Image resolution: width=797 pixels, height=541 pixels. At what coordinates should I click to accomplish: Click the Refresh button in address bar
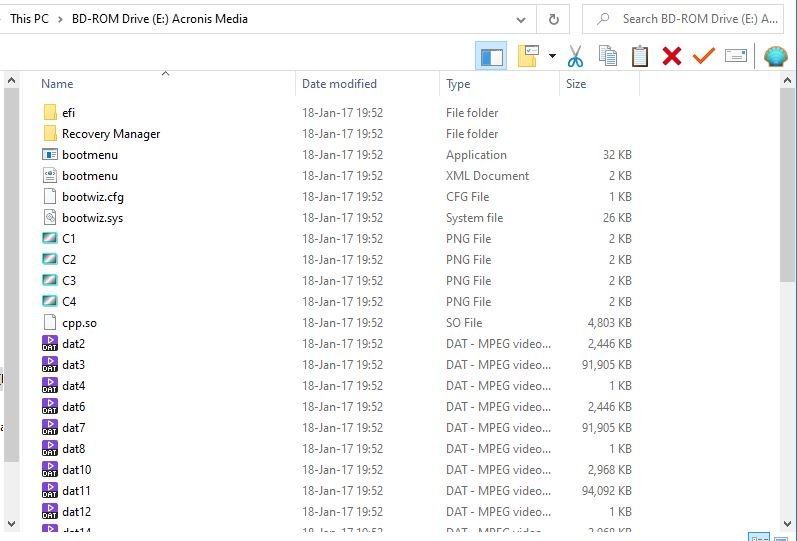pyautogui.click(x=554, y=19)
